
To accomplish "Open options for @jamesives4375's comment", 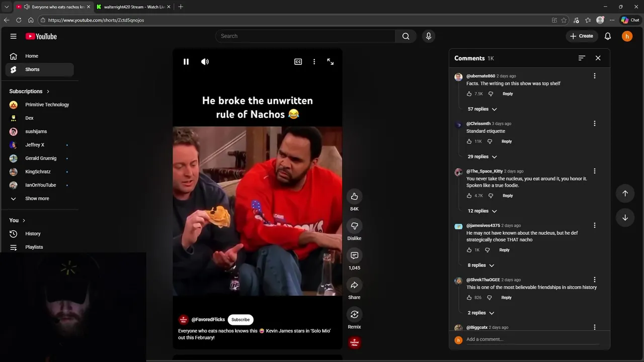I will (595, 226).
